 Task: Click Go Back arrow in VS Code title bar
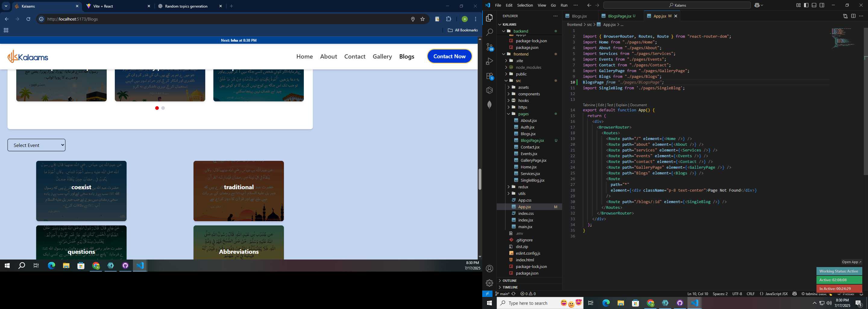coord(589,5)
